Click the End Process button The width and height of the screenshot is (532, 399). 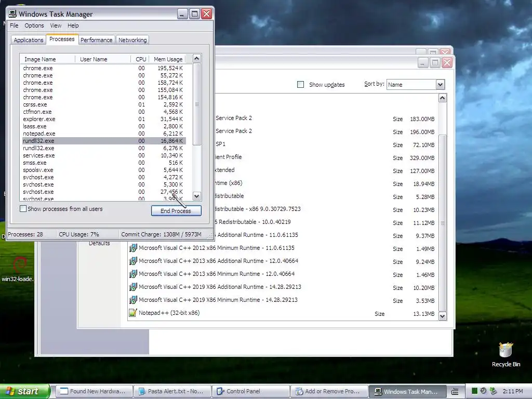coord(176,211)
